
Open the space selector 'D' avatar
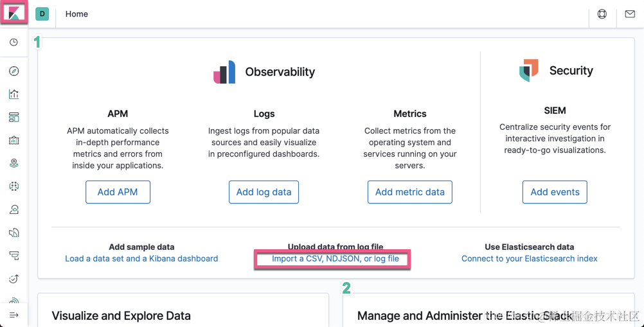coord(42,13)
